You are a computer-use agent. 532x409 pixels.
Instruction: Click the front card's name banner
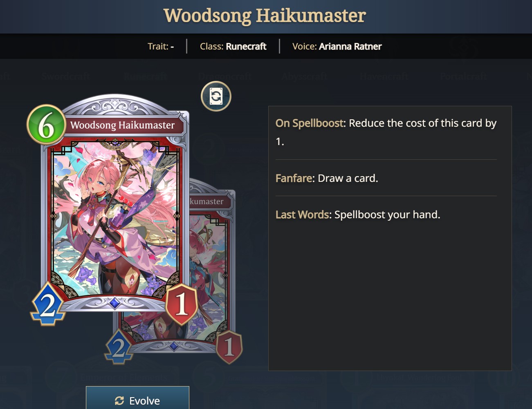pos(122,125)
